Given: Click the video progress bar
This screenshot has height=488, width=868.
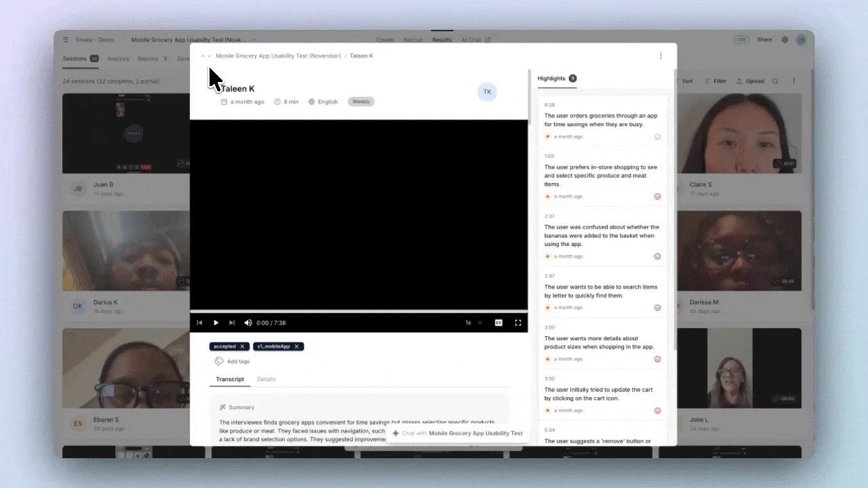Looking at the screenshot, I should tap(359, 311).
